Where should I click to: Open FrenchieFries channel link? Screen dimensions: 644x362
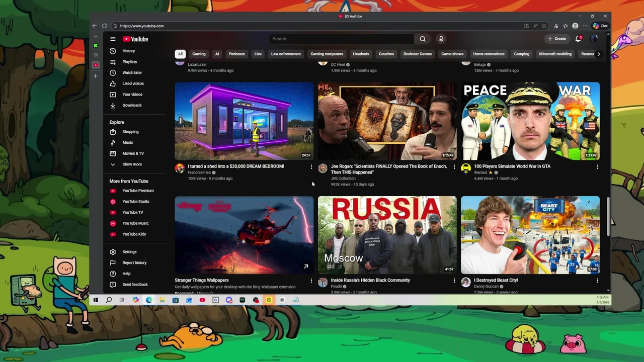pos(199,172)
